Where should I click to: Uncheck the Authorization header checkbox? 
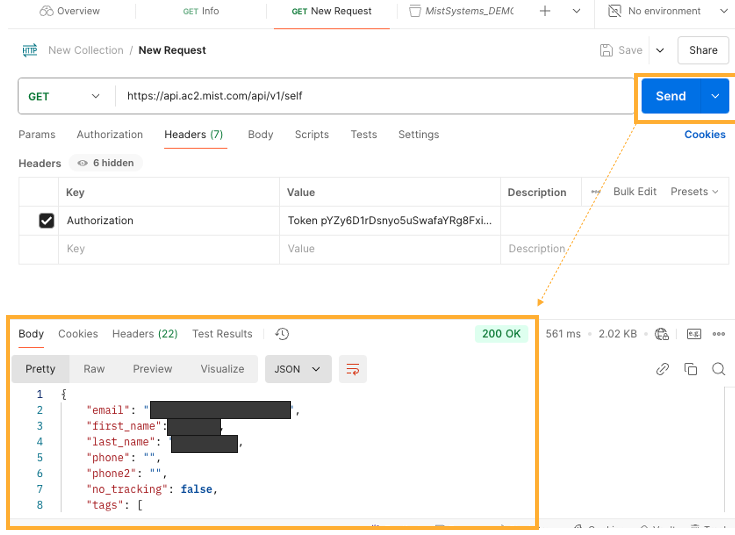(46, 221)
